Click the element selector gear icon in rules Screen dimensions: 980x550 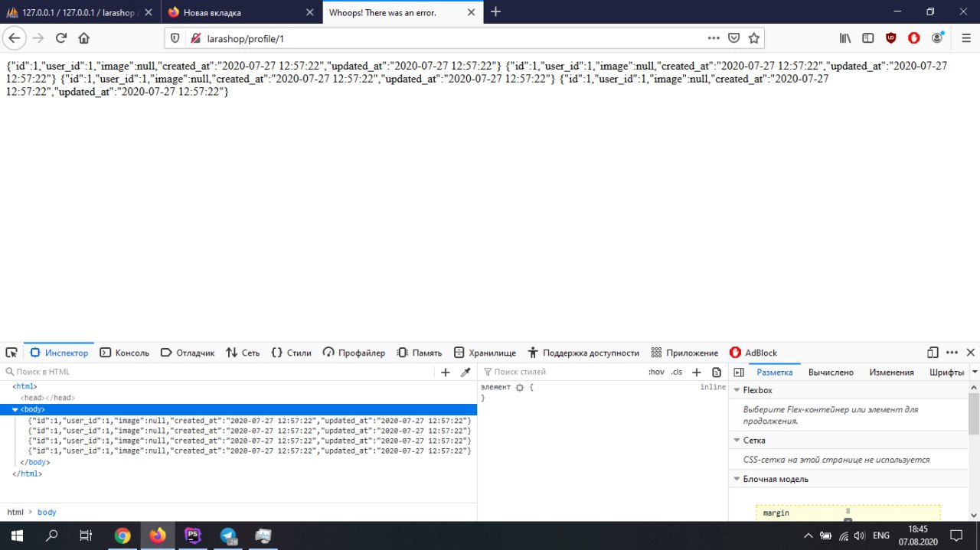pos(519,388)
